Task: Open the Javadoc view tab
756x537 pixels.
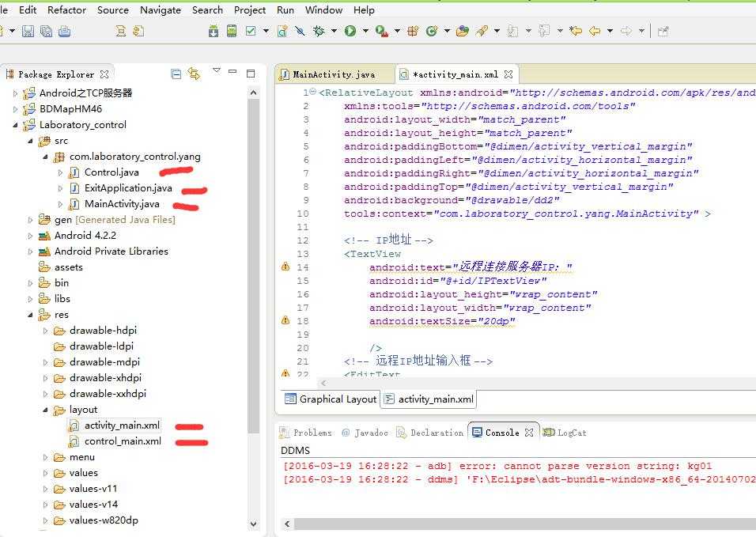Action: (x=365, y=433)
